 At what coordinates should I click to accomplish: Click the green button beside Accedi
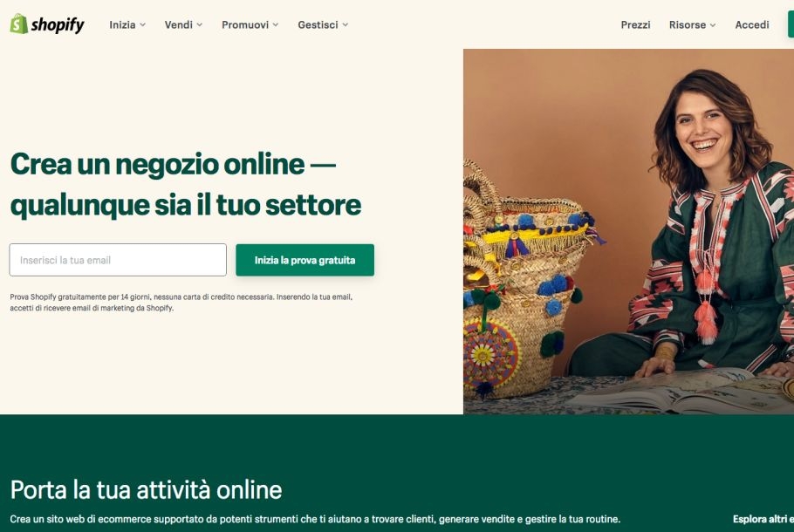791,24
